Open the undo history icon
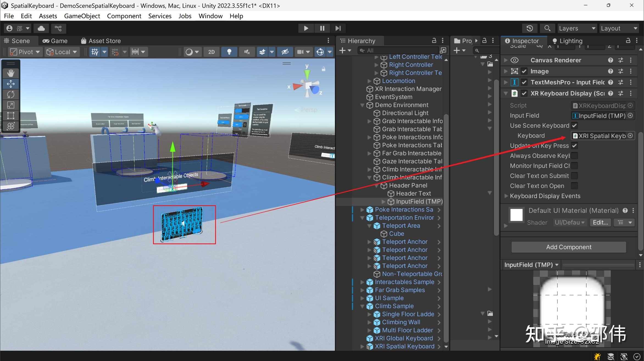The height and width of the screenshot is (361, 644). [529, 28]
